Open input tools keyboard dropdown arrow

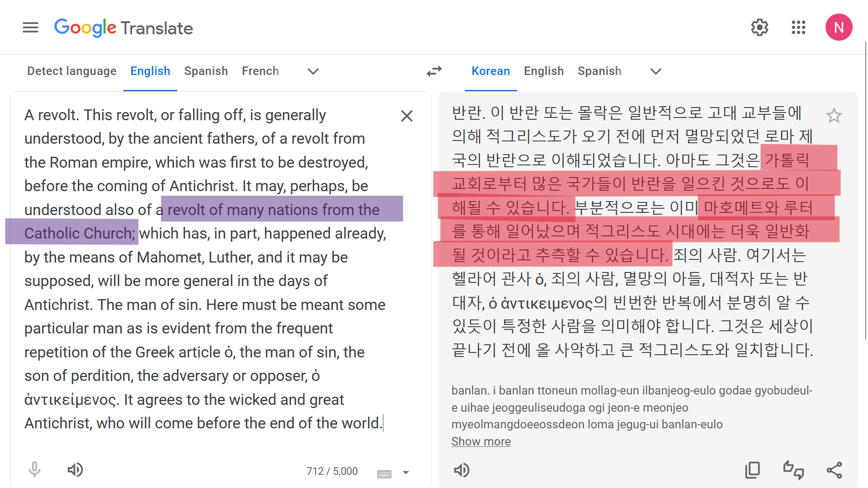click(x=406, y=473)
